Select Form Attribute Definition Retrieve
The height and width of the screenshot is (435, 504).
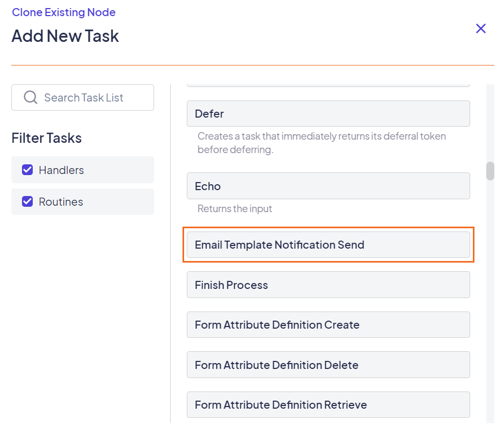click(x=328, y=405)
